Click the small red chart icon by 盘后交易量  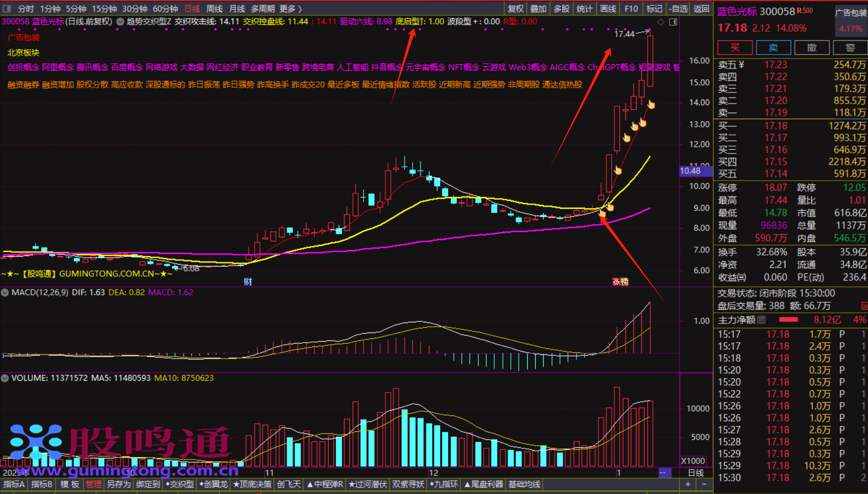coord(864,306)
